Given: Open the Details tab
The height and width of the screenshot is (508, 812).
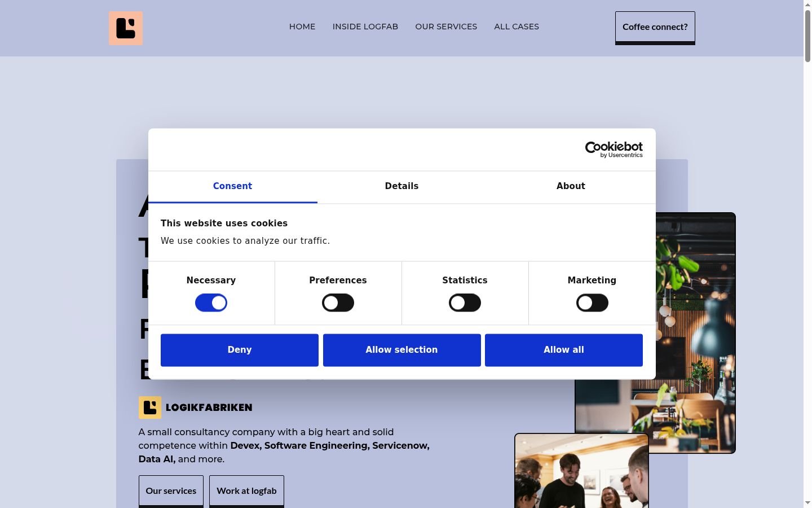Looking at the screenshot, I should pyautogui.click(x=401, y=186).
